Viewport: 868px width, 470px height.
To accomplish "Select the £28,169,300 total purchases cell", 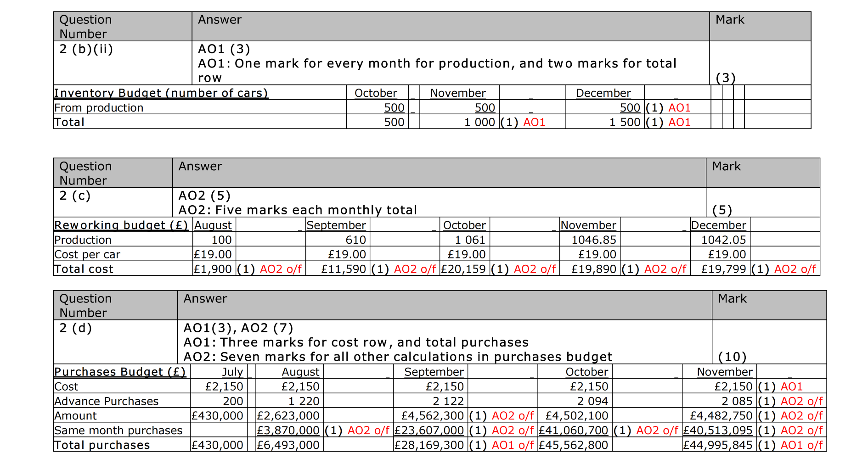I will (429, 445).
